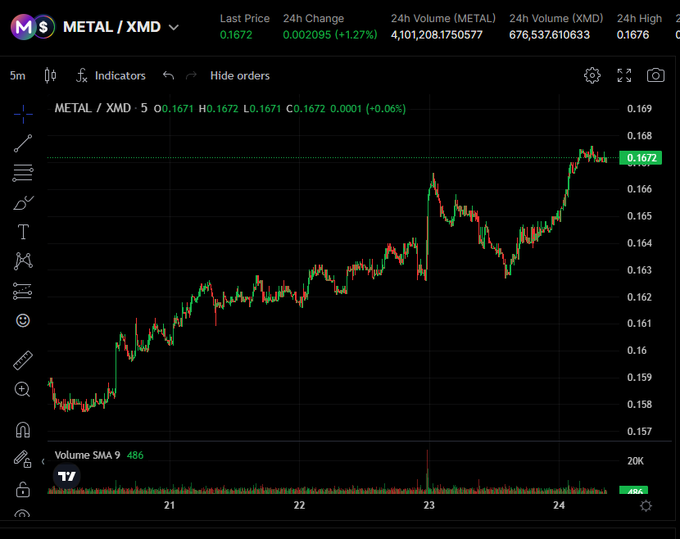Open chart settings gear
The image size is (680, 539).
(x=592, y=75)
